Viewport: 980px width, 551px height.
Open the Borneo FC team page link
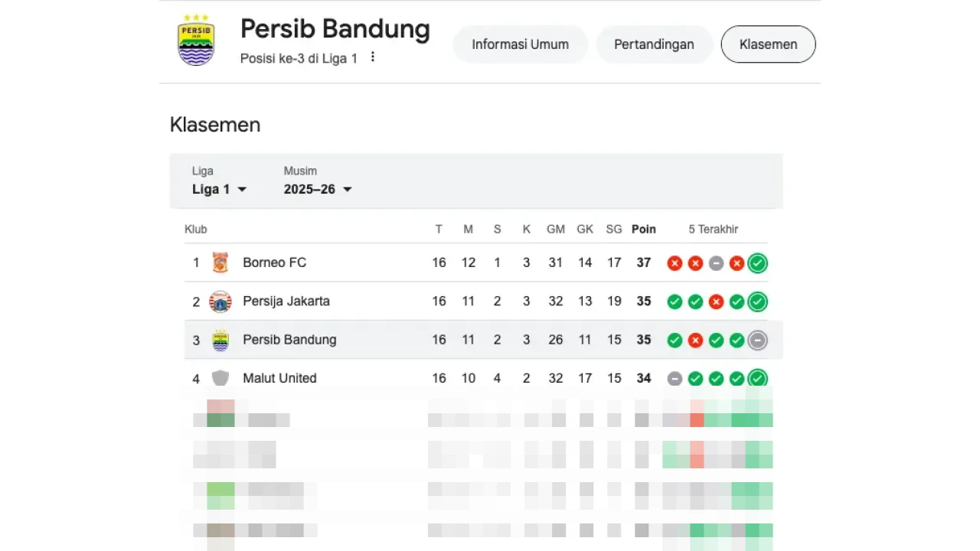click(274, 262)
